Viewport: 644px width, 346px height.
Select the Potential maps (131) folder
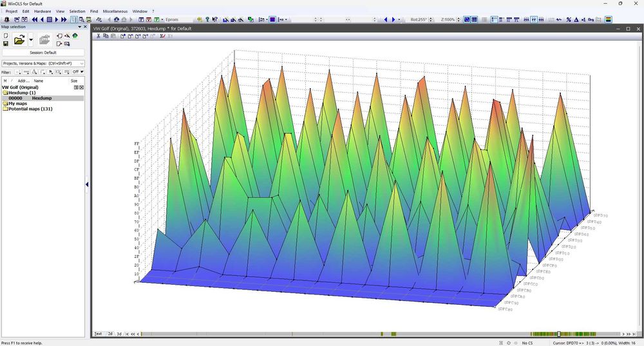pyautogui.click(x=30, y=109)
